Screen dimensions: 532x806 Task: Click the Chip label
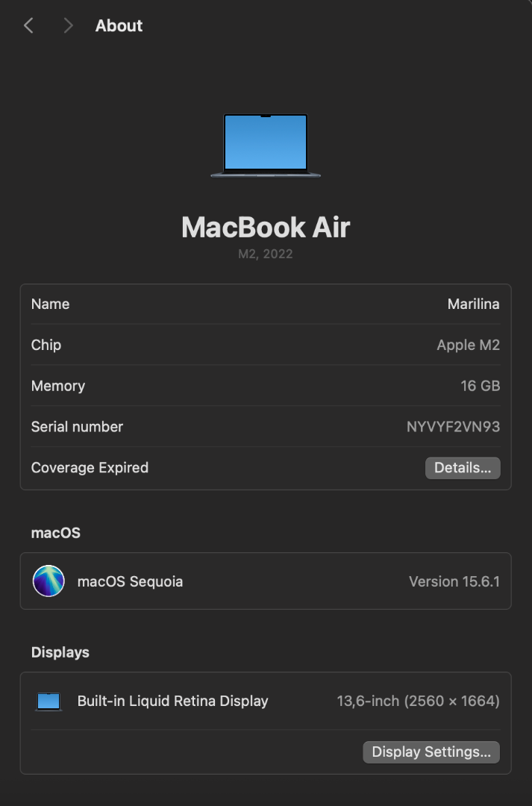(x=46, y=345)
